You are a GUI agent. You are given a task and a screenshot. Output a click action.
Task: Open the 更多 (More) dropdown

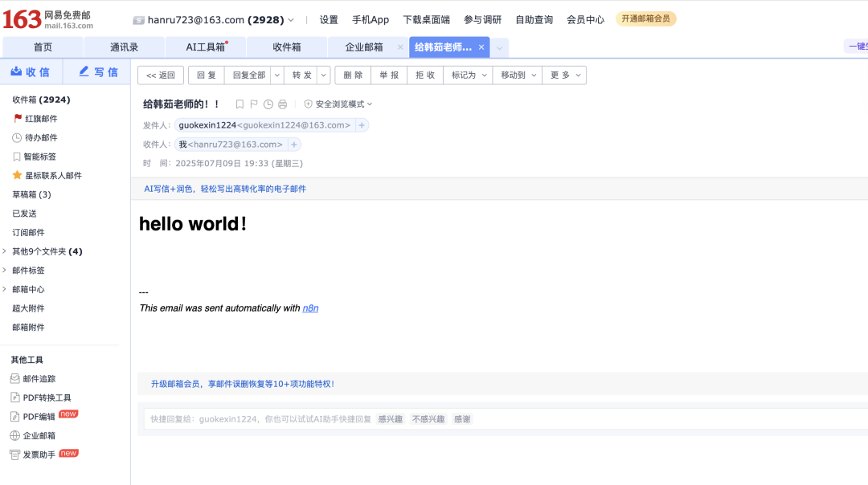pos(564,75)
